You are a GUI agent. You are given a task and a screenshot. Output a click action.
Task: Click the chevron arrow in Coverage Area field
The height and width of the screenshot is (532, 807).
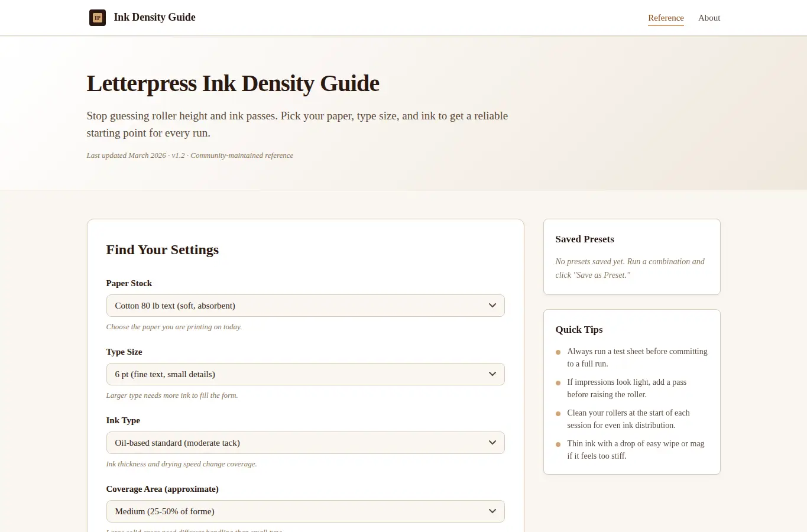(x=492, y=511)
